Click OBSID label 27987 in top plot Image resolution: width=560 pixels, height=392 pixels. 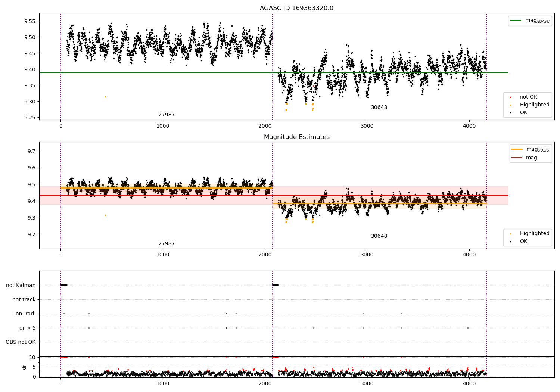pos(167,115)
